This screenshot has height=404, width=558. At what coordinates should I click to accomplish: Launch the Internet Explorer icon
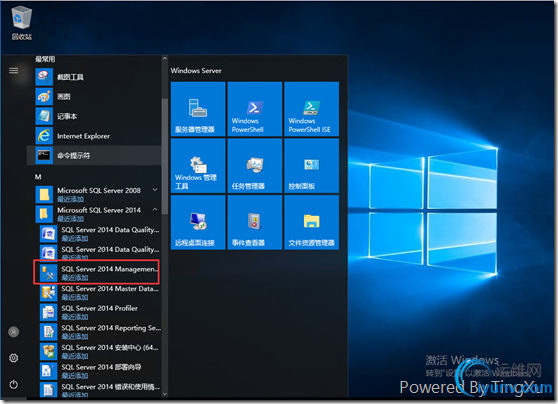click(x=44, y=136)
